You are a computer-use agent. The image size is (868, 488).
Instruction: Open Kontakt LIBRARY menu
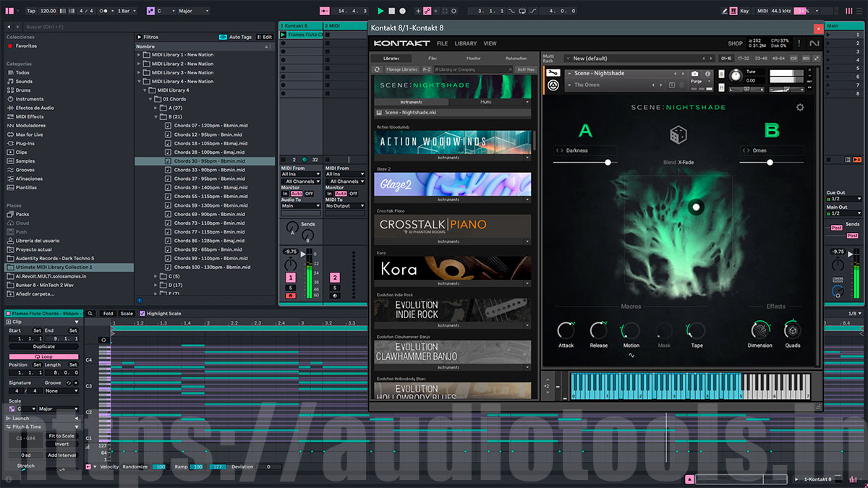466,43
